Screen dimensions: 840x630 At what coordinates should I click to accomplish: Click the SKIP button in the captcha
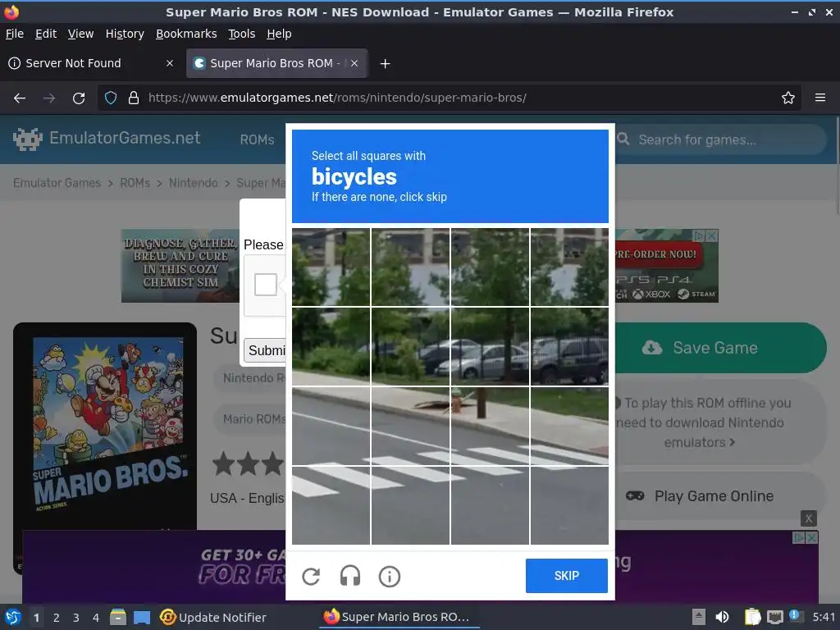click(x=566, y=576)
